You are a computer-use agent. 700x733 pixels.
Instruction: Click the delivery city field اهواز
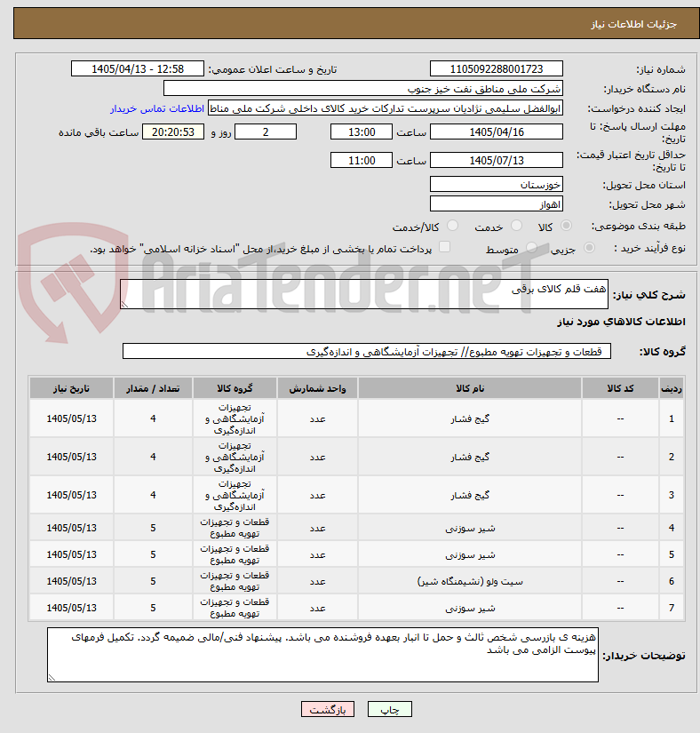[497, 203]
